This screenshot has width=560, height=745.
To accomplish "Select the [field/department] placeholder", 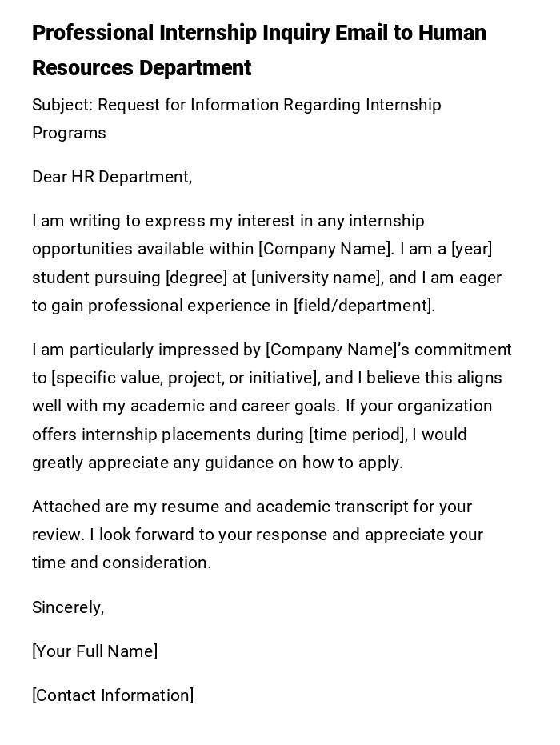I will (362, 306).
